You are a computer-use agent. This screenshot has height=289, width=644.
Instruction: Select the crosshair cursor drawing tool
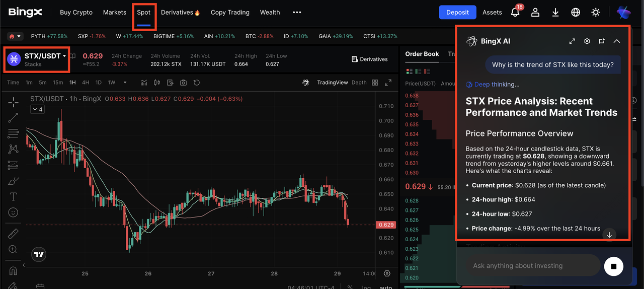(x=13, y=102)
